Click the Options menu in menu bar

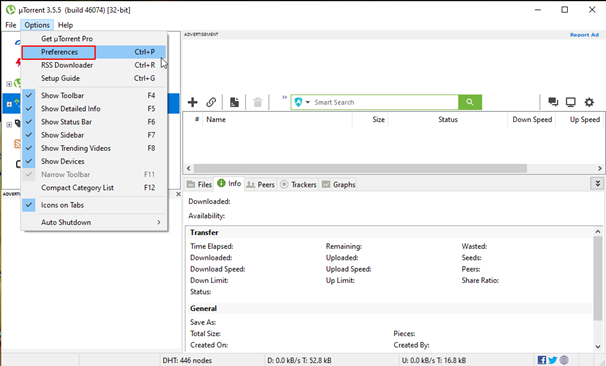(37, 25)
